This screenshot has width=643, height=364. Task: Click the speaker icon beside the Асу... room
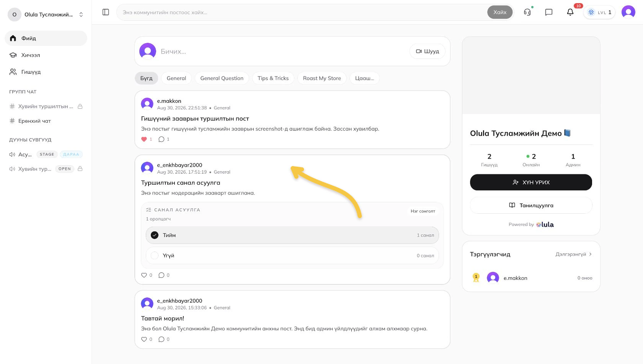(12, 154)
